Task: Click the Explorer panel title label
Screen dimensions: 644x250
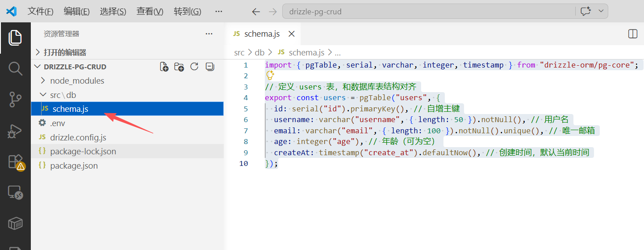Action: 62,34
